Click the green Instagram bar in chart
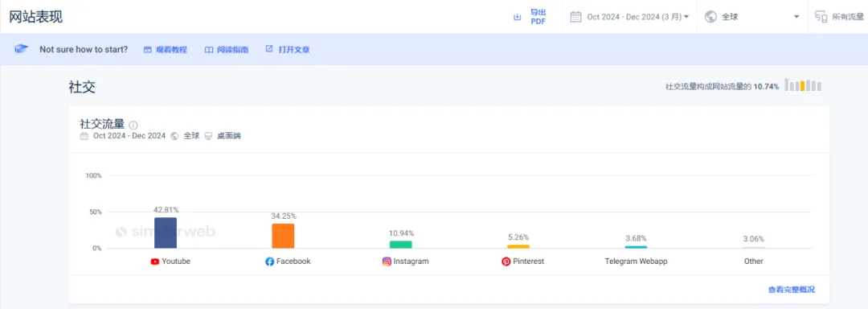 (x=401, y=244)
